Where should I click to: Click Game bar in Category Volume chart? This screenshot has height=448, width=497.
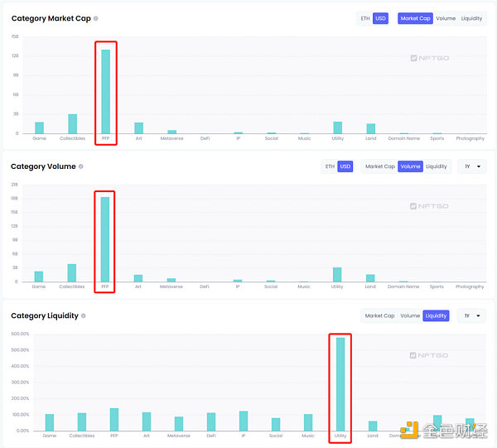coord(39,277)
